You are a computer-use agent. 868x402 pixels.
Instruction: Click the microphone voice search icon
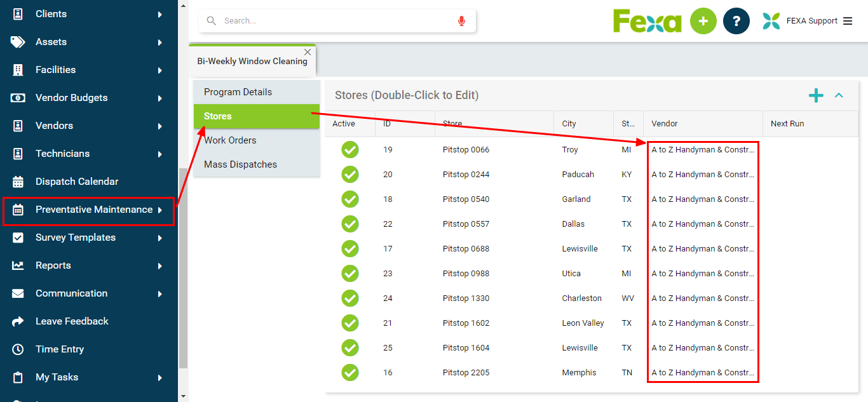[x=461, y=21]
